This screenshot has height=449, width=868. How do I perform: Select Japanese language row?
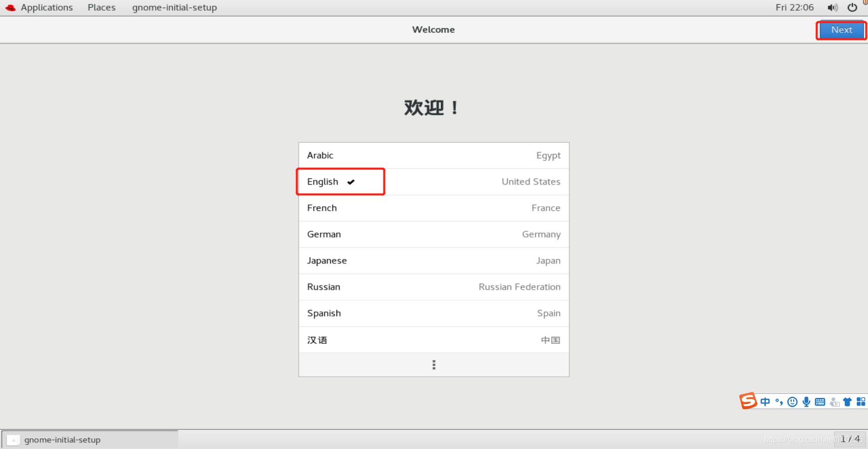coord(433,261)
